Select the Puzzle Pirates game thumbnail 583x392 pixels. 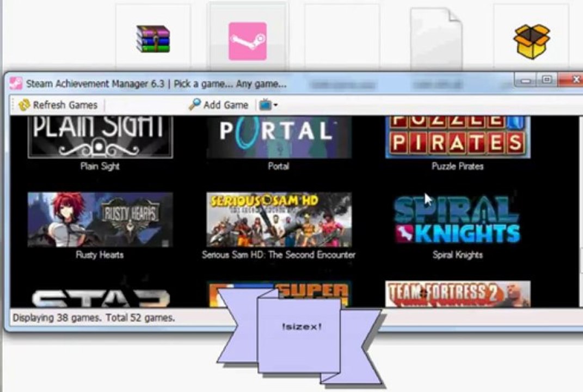(458, 137)
